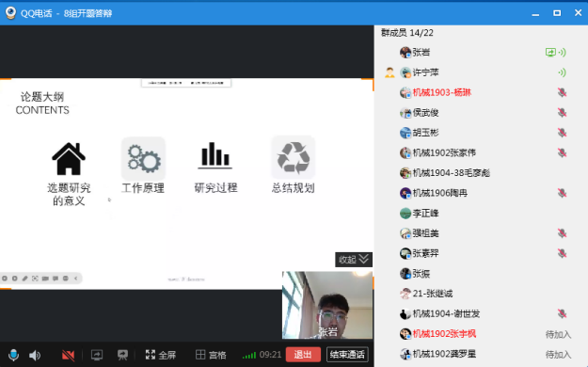Switch to 宫格 grid layout
The image size is (588, 367).
click(211, 355)
